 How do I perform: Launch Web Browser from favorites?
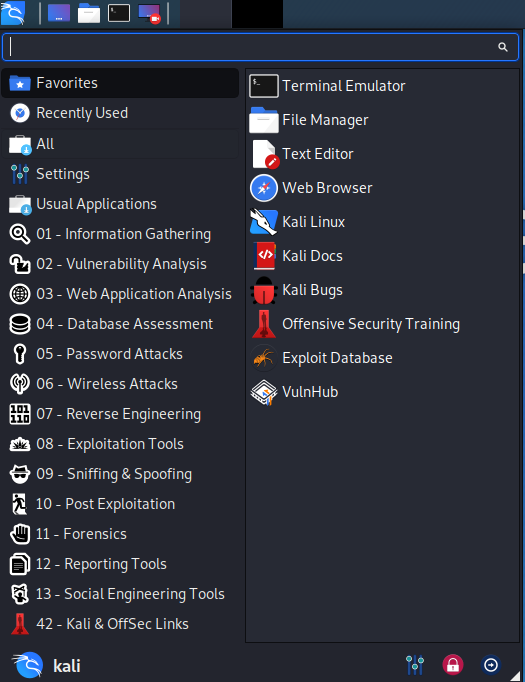point(382,188)
